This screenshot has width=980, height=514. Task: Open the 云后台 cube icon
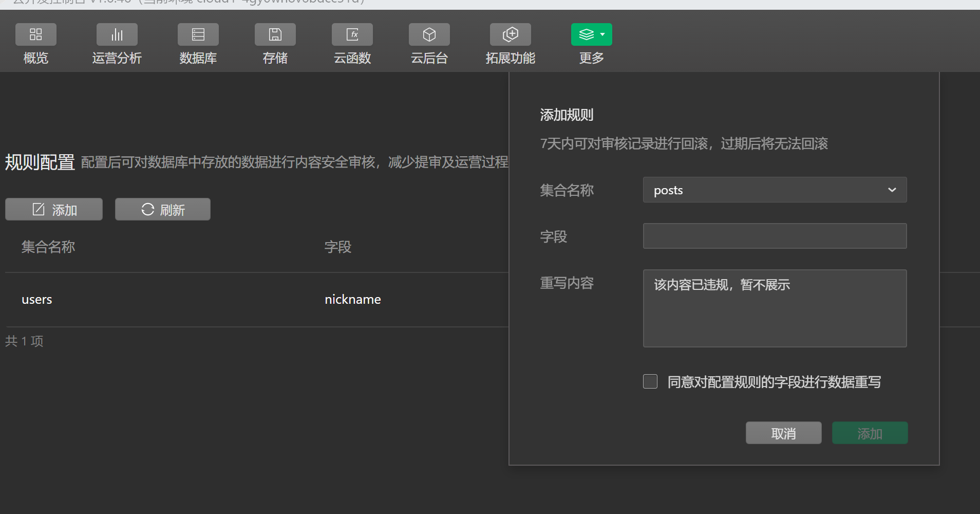[429, 34]
